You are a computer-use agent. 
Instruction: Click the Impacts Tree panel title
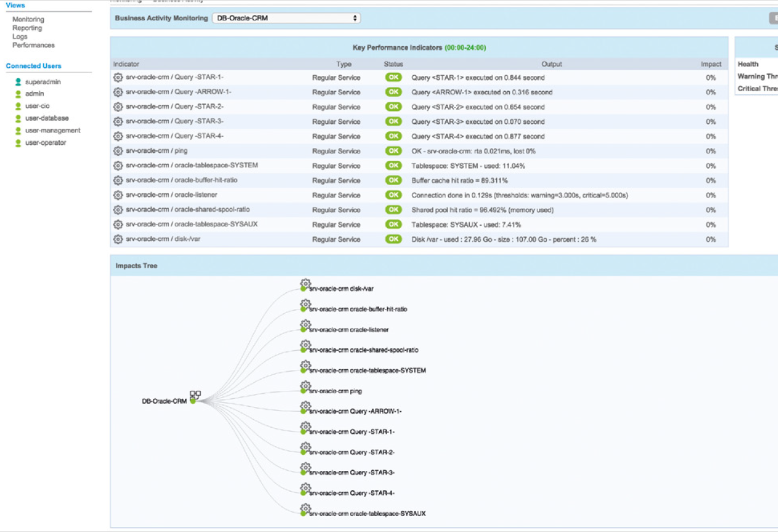(x=136, y=266)
